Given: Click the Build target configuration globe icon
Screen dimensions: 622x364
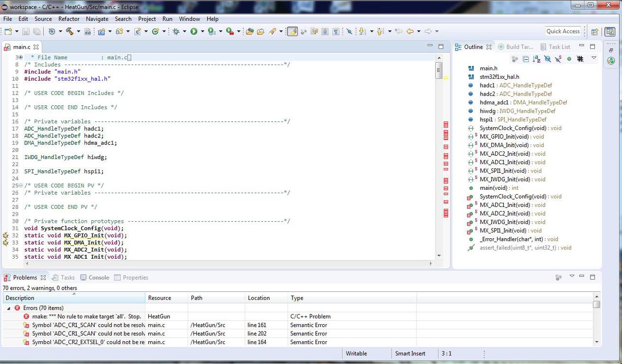Looking at the screenshot, I should (x=52, y=32).
